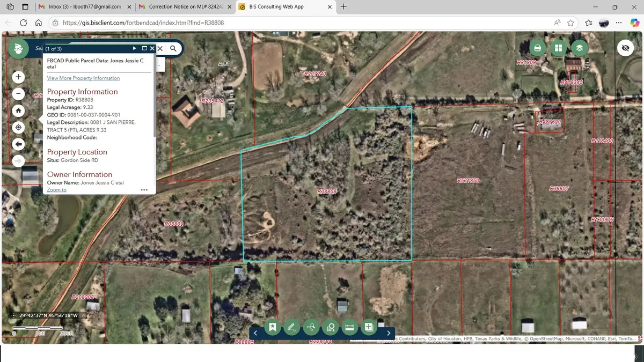
Task: Toggle popup visibility with eye-slash button
Action: pos(625,48)
